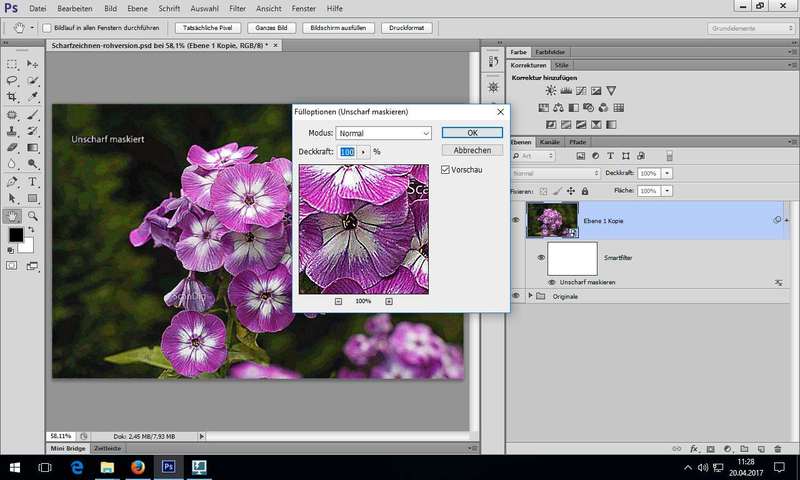Select the Clone Stamp tool
The width and height of the screenshot is (800, 480).
click(12, 130)
